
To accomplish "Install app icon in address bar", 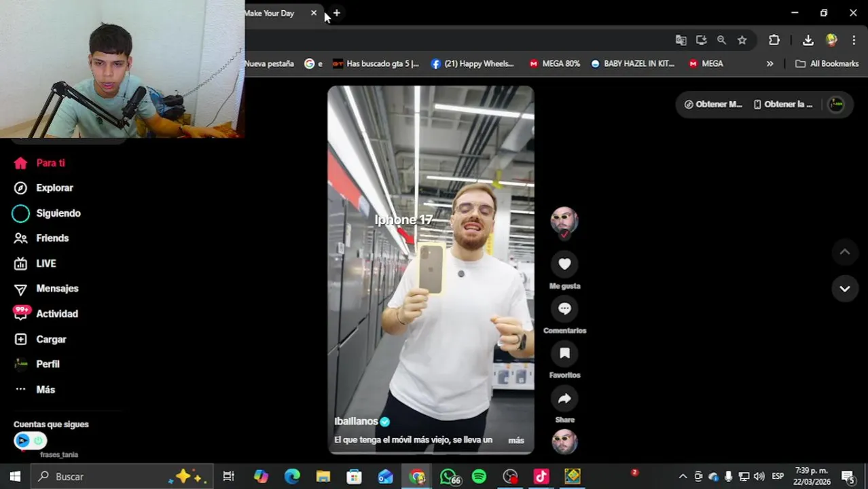I will pyautogui.click(x=701, y=40).
